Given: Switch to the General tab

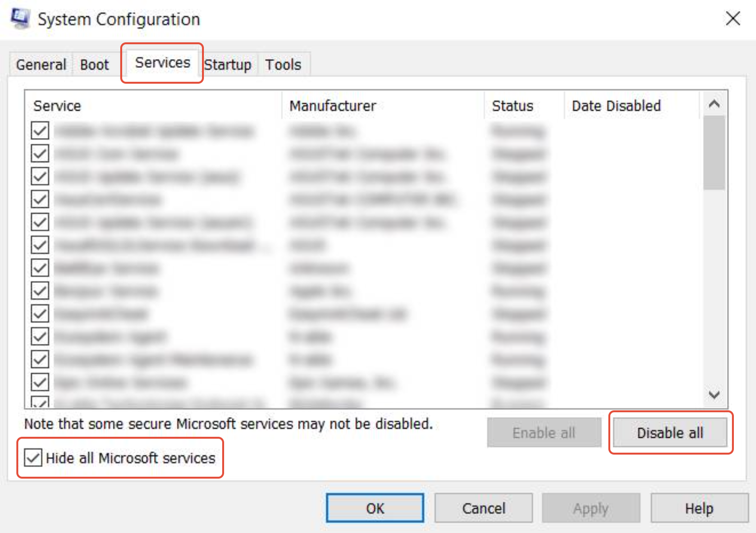Looking at the screenshot, I should pyautogui.click(x=41, y=64).
